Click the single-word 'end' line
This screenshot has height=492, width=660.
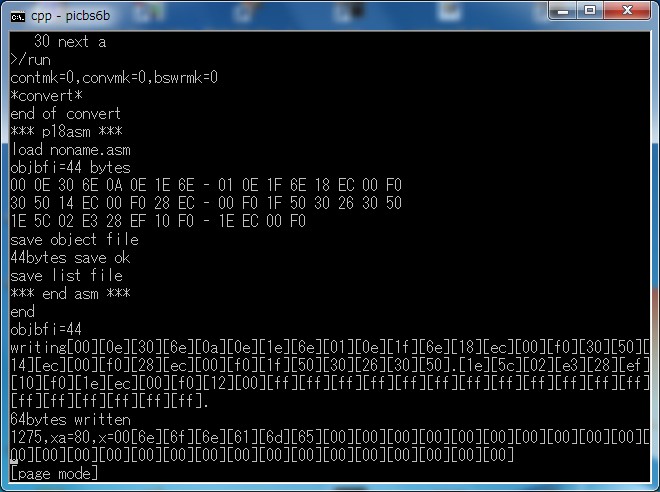coord(22,312)
